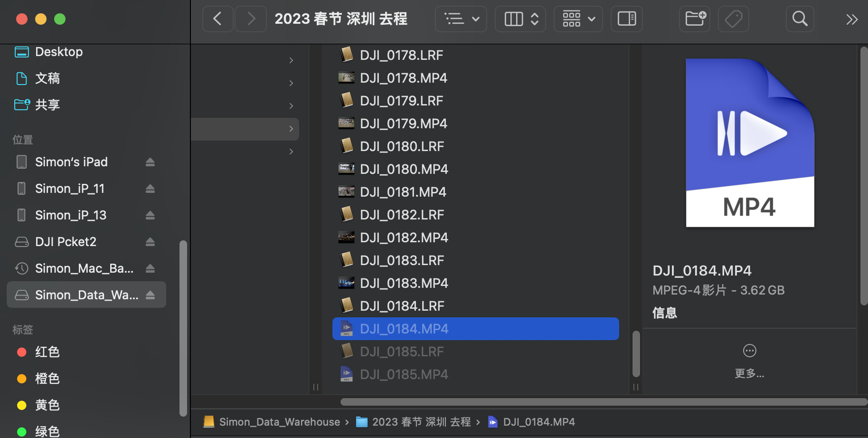Select file DJI_0179.MP4
868x438 pixels.
pos(476,124)
